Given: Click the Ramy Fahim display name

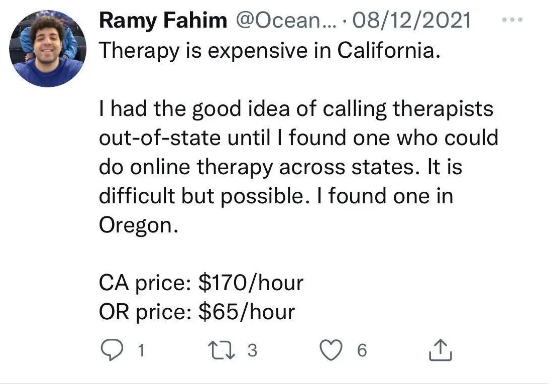Looking at the screenshot, I should click(x=163, y=20).
